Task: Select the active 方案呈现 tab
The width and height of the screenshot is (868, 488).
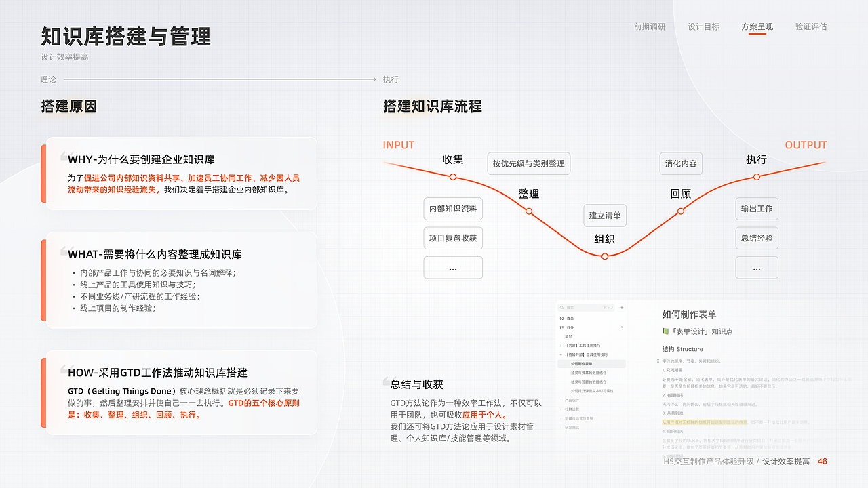Action: [x=757, y=27]
